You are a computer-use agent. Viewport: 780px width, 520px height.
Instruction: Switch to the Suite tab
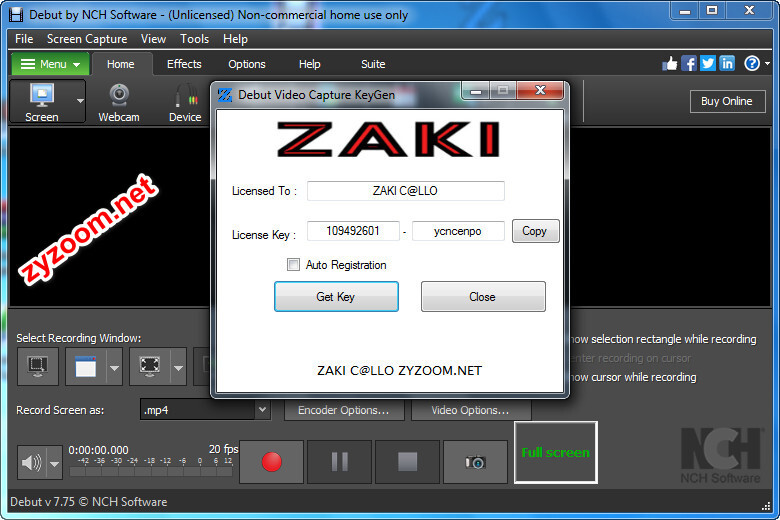[373, 64]
